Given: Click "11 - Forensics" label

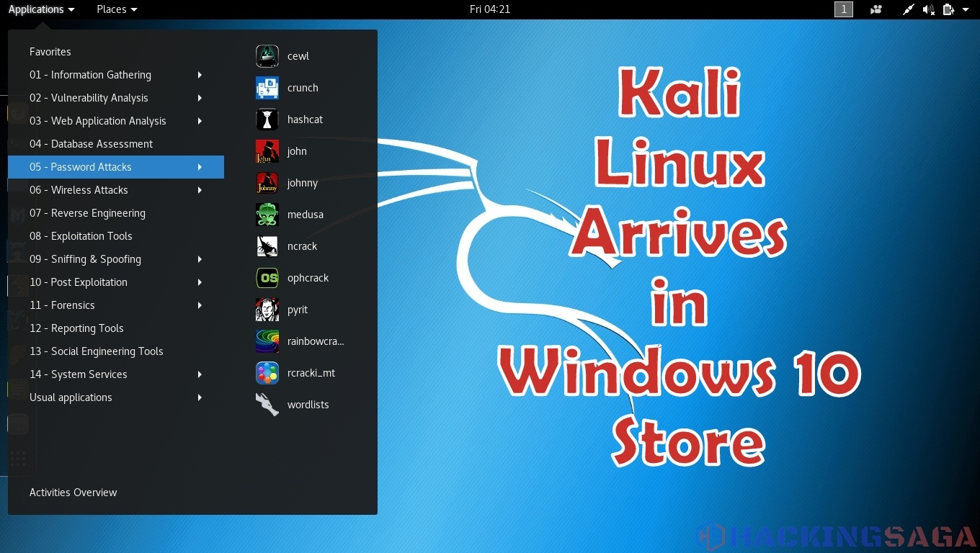Looking at the screenshot, I should (62, 305).
